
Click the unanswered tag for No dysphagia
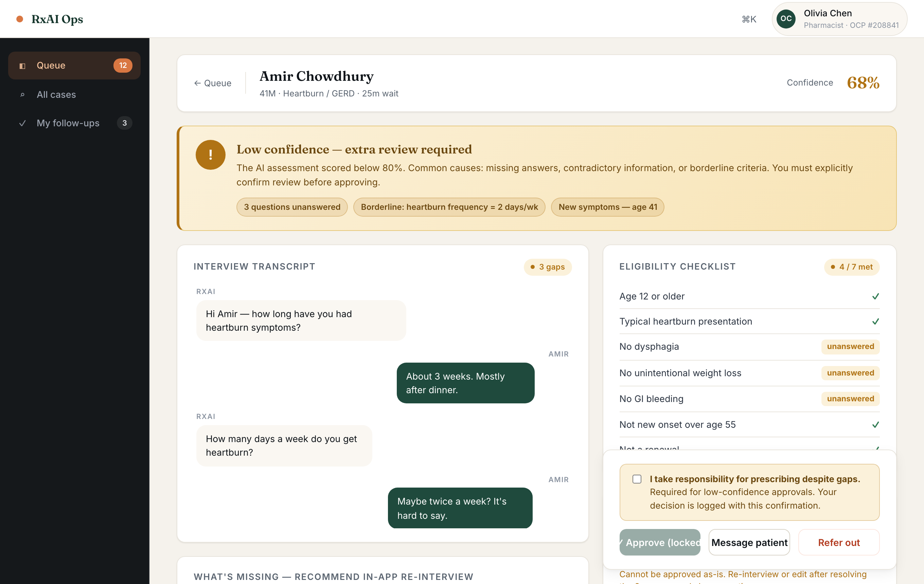850,347
